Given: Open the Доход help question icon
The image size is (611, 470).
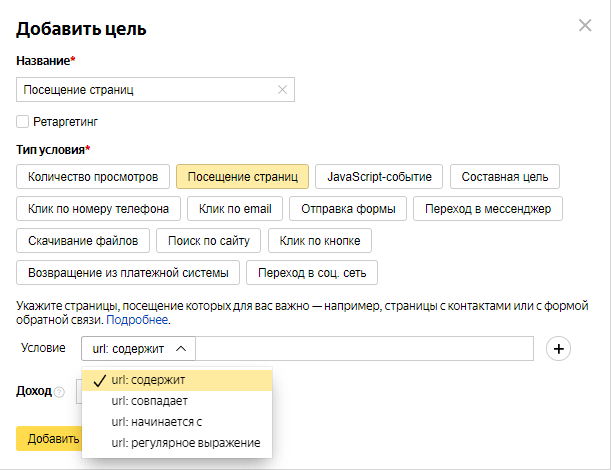Looking at the screenshot, I should [59, 392].
